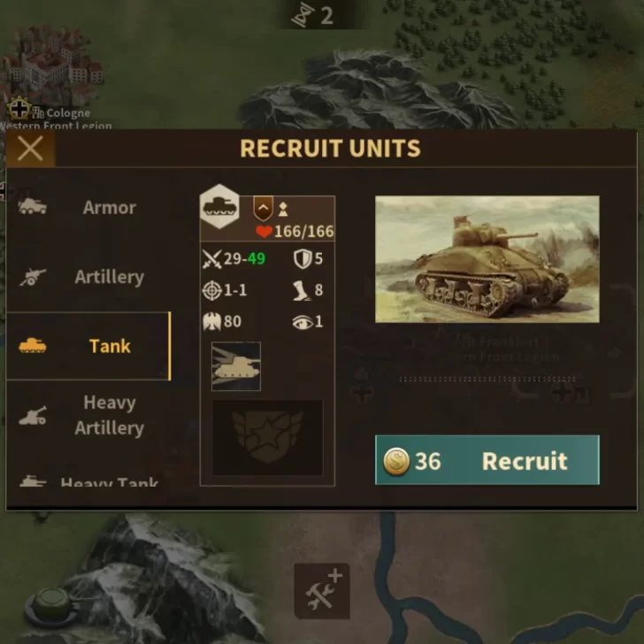Open the hammer and wrench build button
Image resolution: width=644 pixels, height=644 pixels.
tap(322, 591)
